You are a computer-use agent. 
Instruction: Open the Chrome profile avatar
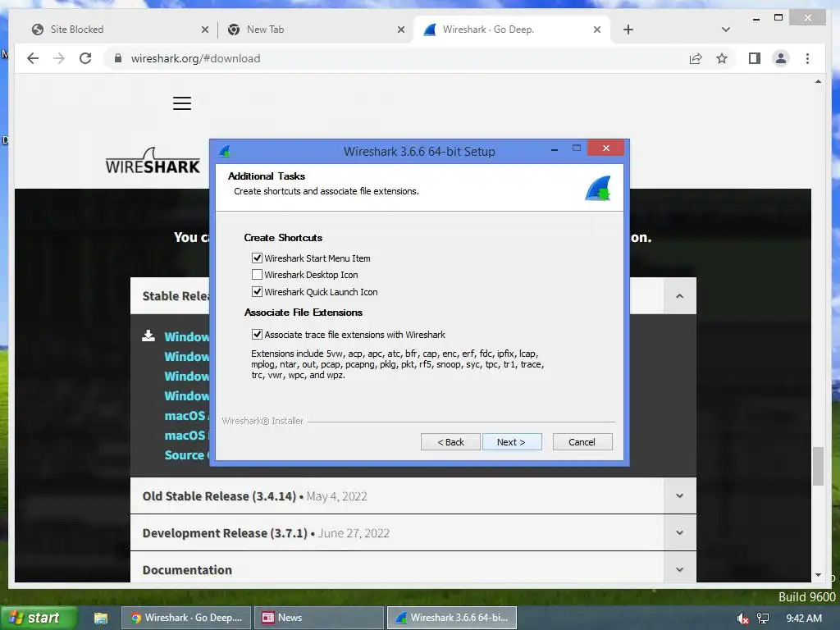[x=781, y=58]
